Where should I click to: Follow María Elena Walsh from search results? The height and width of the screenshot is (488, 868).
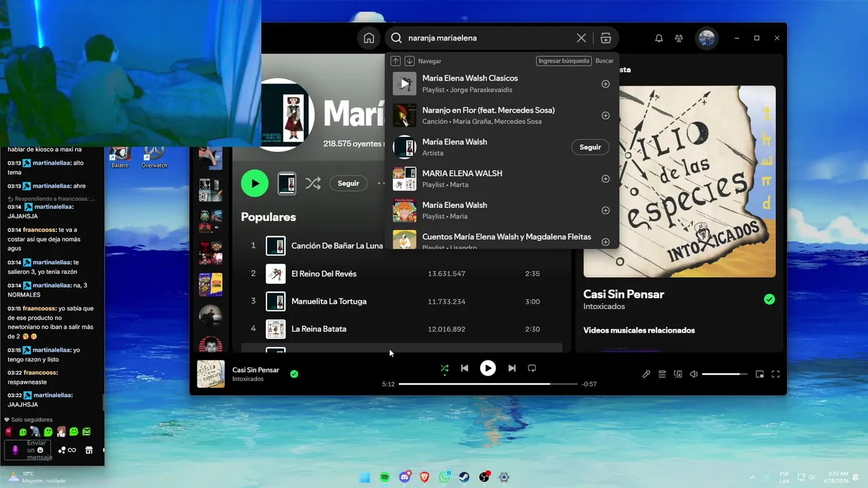pos(590,147)
